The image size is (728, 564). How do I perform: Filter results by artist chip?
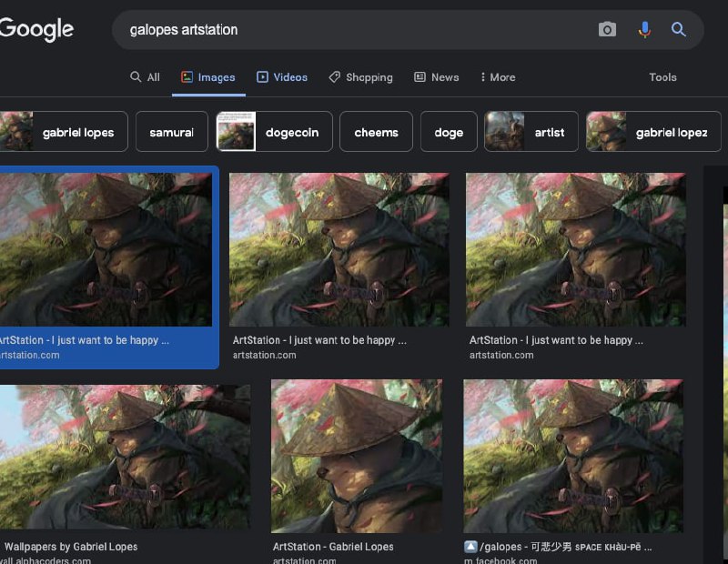pyautogui.click(x=531, y=131)
